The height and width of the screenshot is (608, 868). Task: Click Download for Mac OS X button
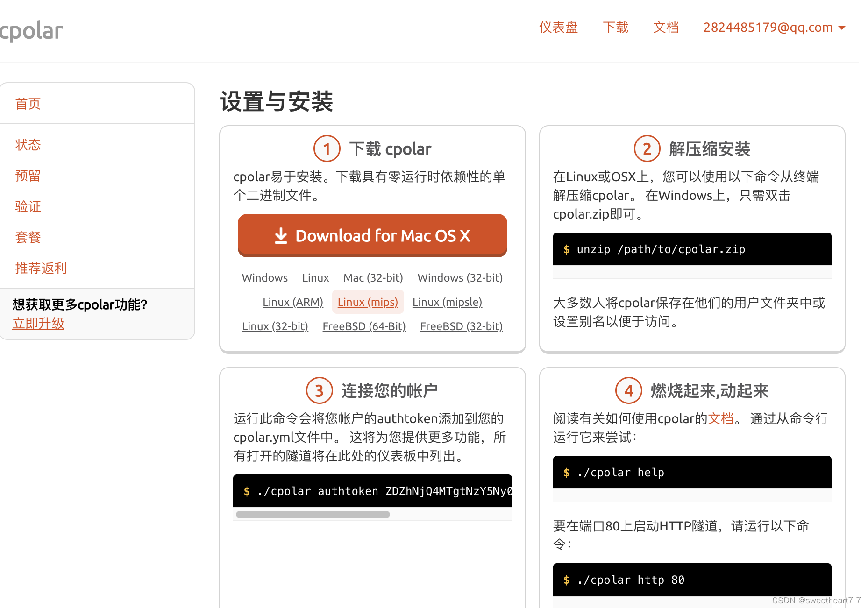click(372, 235)
